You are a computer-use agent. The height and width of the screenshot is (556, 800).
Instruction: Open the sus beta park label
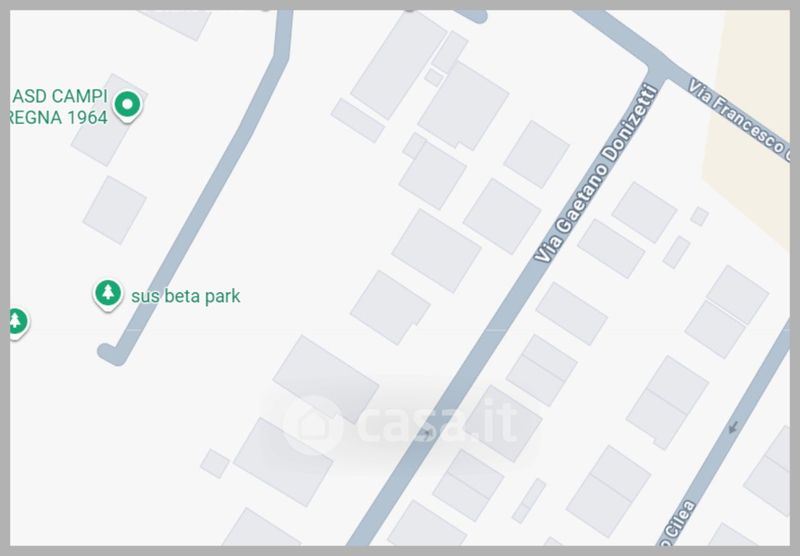tap(185, 296)
